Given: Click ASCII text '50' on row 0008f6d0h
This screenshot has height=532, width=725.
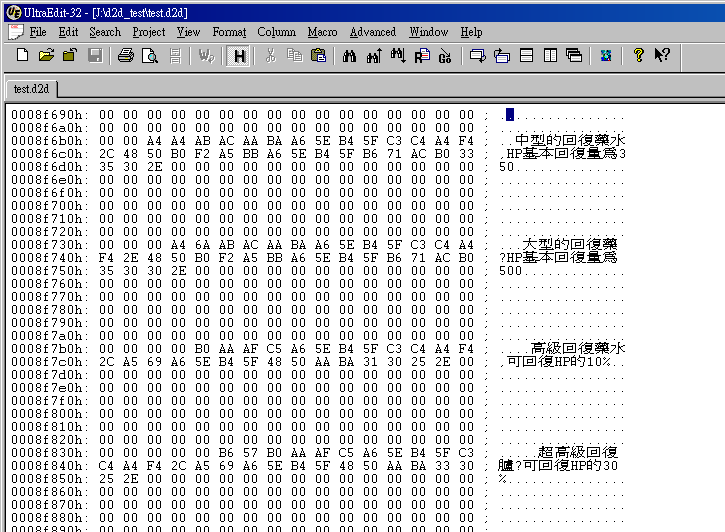Looking at the screenshot, I should click(x=506, y=166).
